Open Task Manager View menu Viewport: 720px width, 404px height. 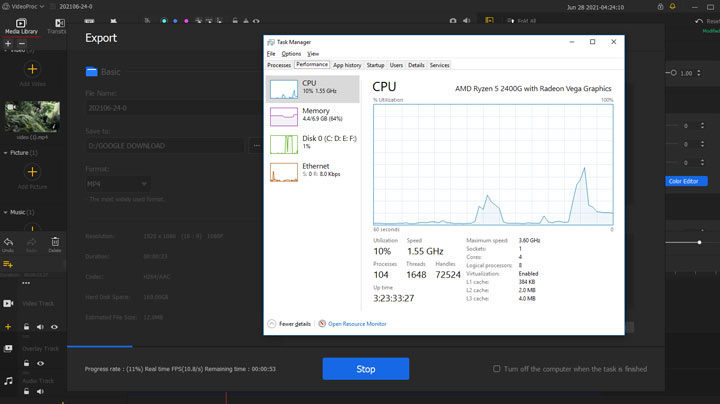pyautogui.click(x=313, y=54)
